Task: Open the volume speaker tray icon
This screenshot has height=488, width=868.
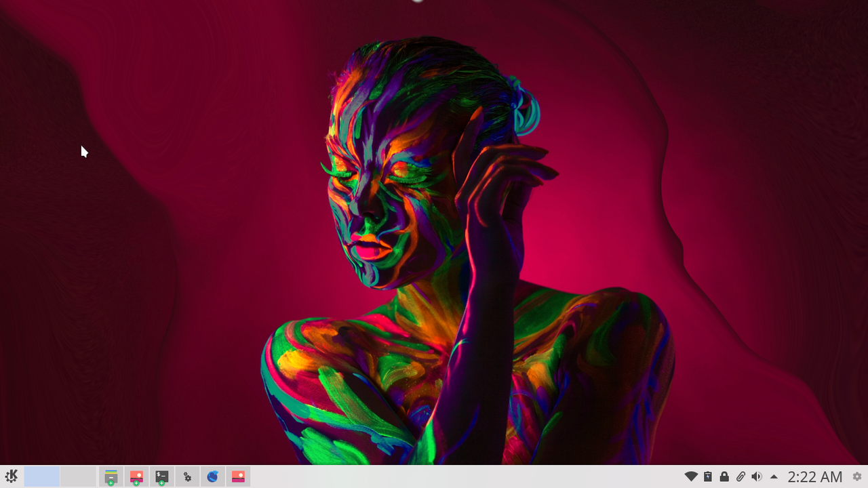Action: coord(757,476)
